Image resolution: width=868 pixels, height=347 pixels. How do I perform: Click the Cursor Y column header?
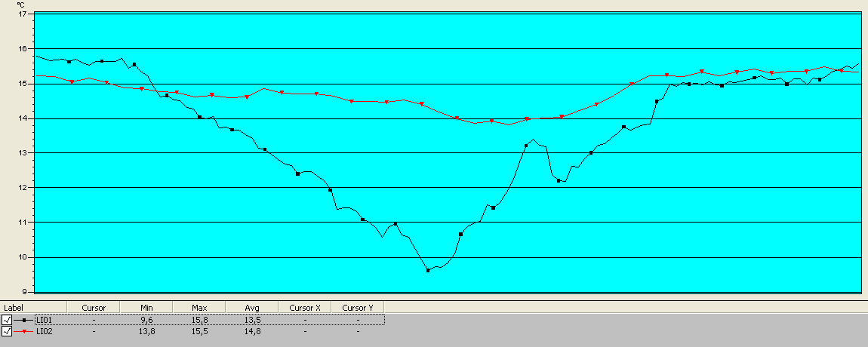(358, 307)
